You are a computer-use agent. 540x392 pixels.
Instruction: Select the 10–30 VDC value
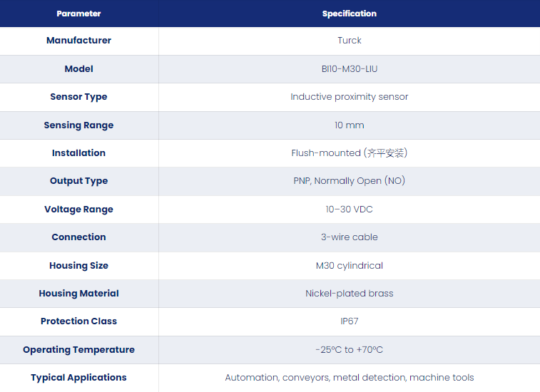(x=350, y=210)
